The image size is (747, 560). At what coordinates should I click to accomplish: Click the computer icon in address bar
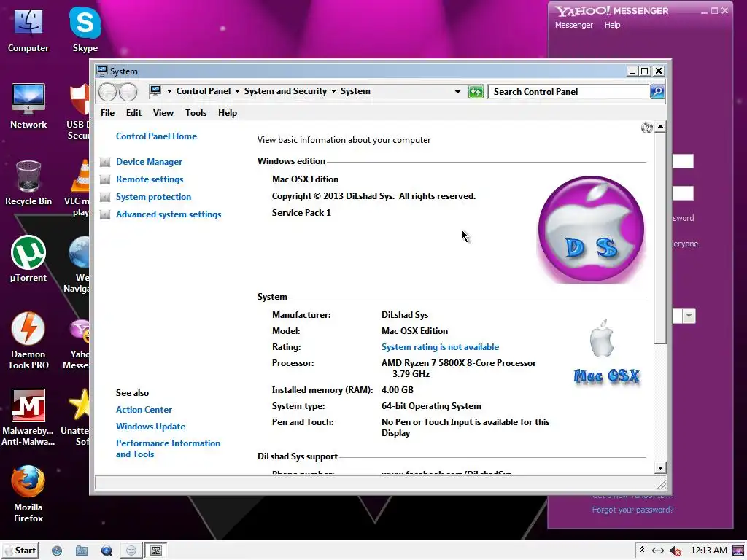point(155,90)
